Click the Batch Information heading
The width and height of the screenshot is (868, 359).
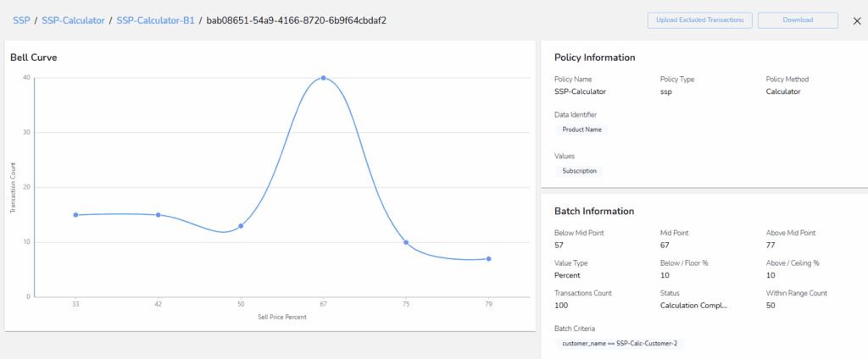[x=593, y=211]
